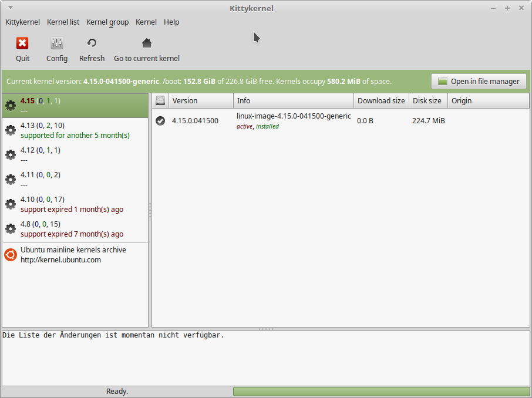Select Ubuntu mainline kernels archive entry
This screenshot has height=398, width=532.
75,255
